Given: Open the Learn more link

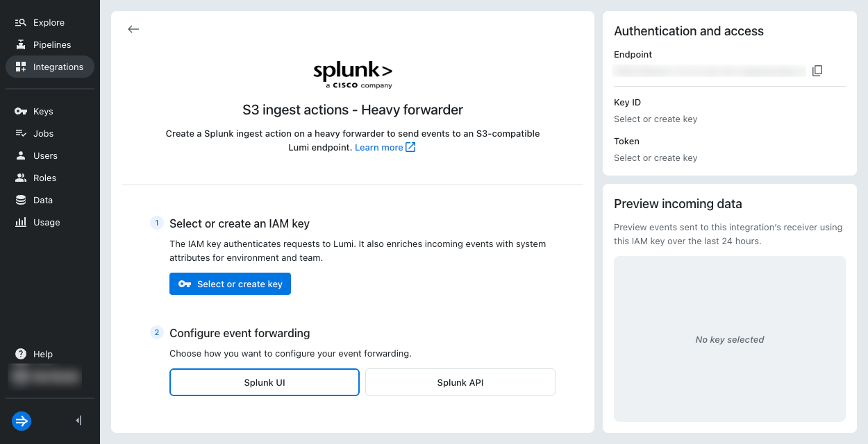Looking at the screenshot, I should 385,147.
